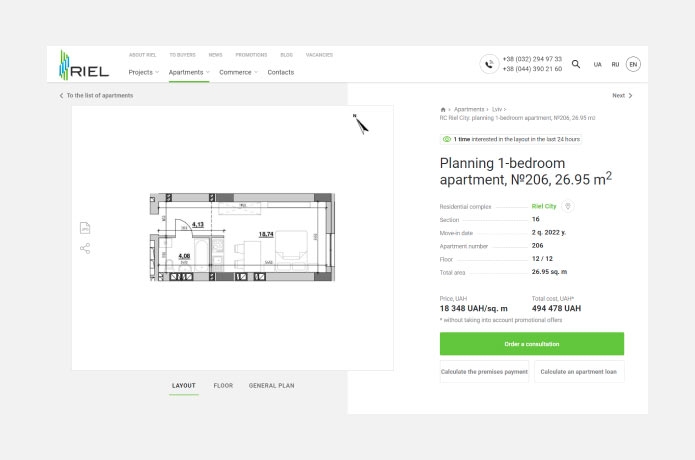
Task: Switch language to RU
Action: click(x=615, y=64)
